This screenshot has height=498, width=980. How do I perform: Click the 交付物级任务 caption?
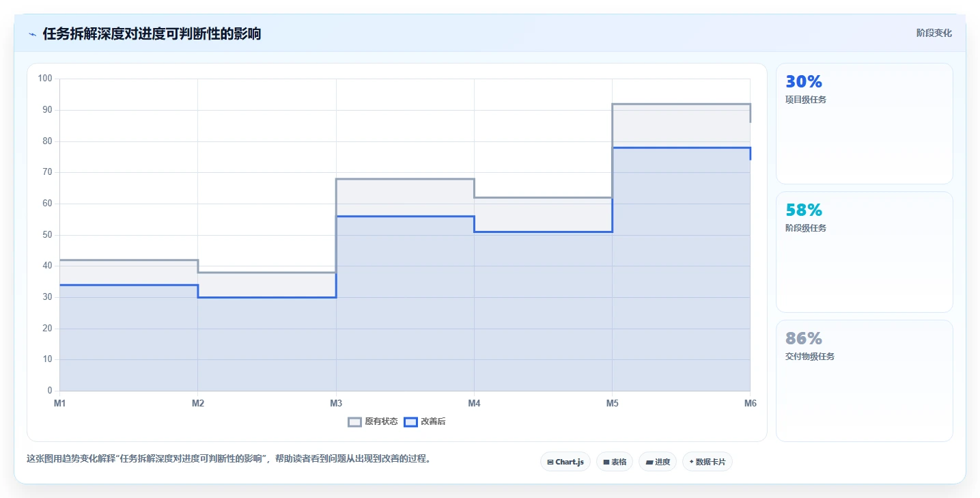(x=810, y=357)
